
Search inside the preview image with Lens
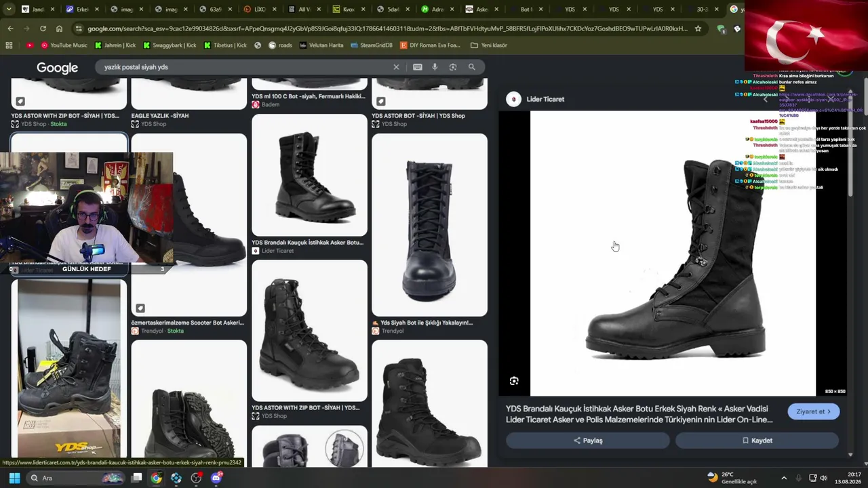tap(514, 381)
